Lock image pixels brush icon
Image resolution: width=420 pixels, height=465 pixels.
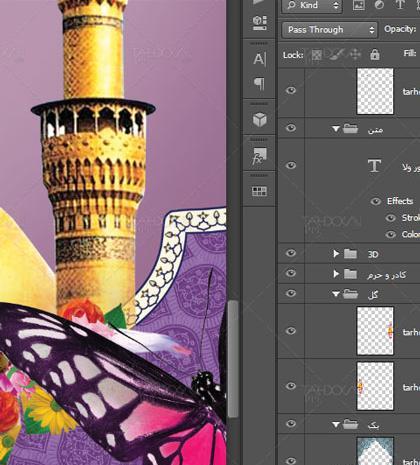click(x=336, y=54)
